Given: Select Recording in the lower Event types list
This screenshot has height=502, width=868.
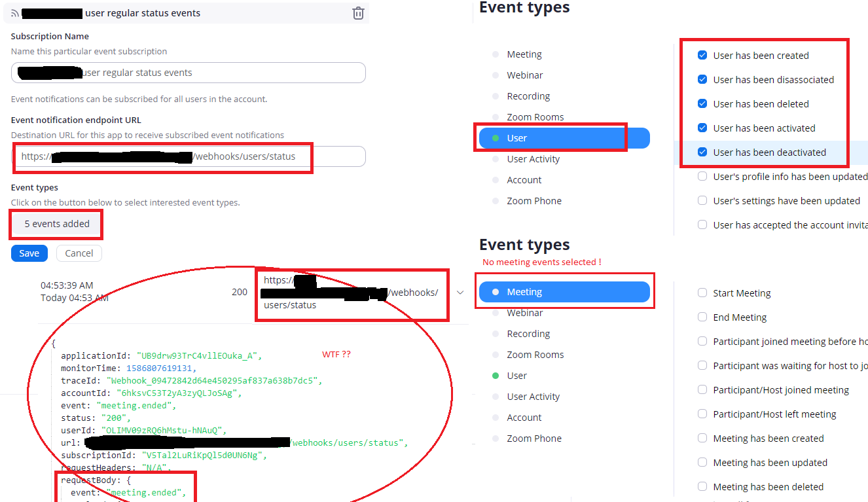Looking at the screenshot, I should [528, 334].
